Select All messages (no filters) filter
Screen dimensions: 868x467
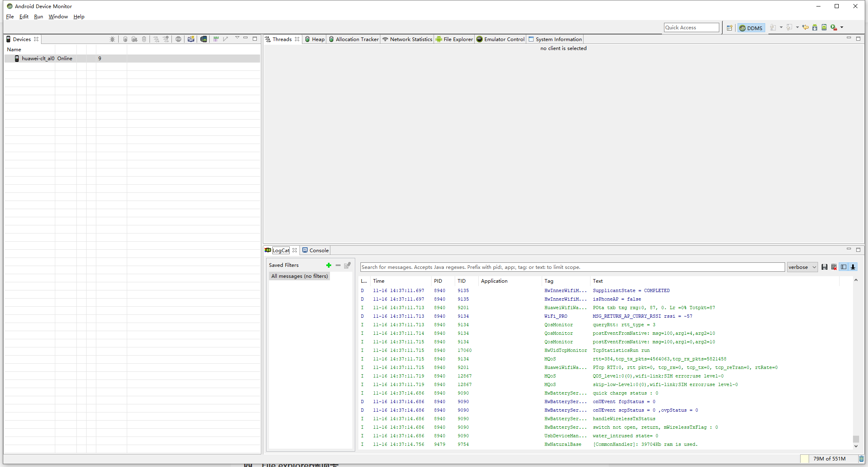pyautogui.click(x=299, y=276)
